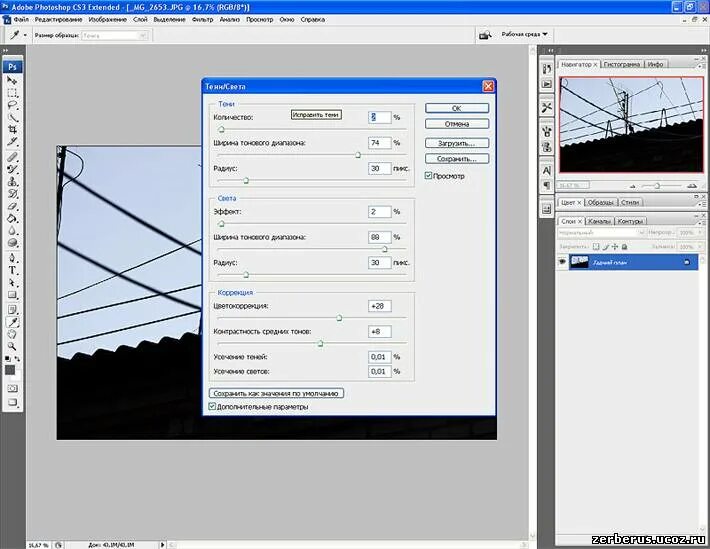Select the Pen tool
This screenshot has width=710, height=549.
click(x=12, y=258)
